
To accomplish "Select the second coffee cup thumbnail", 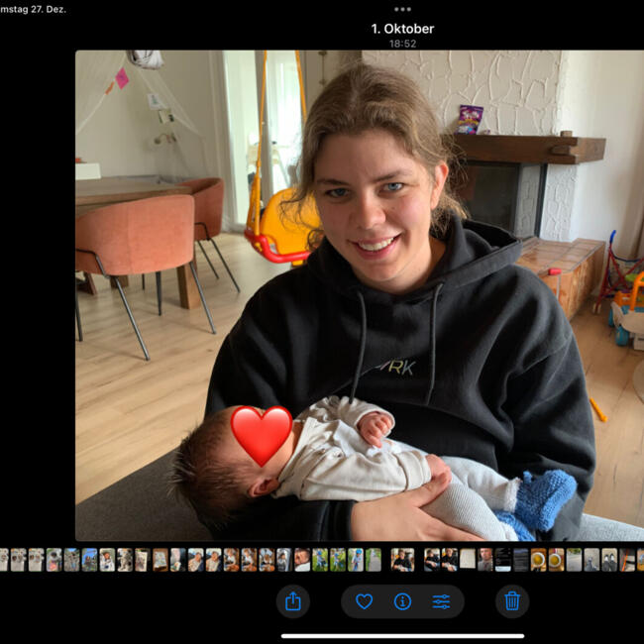I will point(556,560).
